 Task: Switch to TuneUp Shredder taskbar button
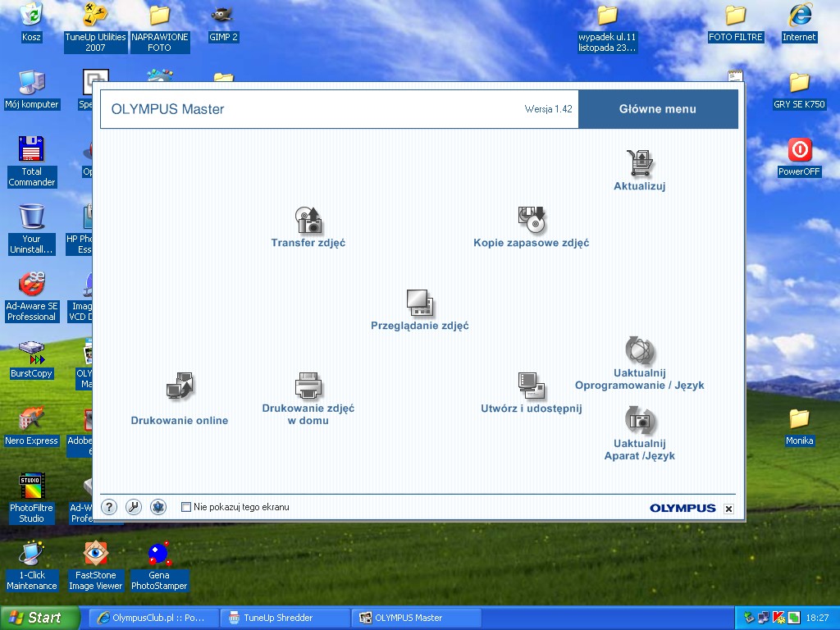(x=285, y=618)
